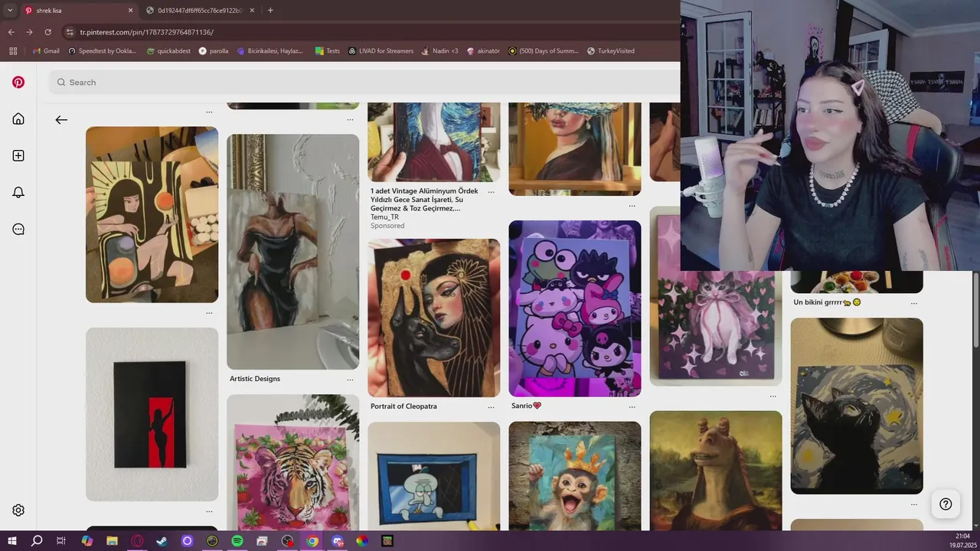Open Pinterest home via the logo
Viewport: 980px width, 551px height.
(x=18, y=82)
